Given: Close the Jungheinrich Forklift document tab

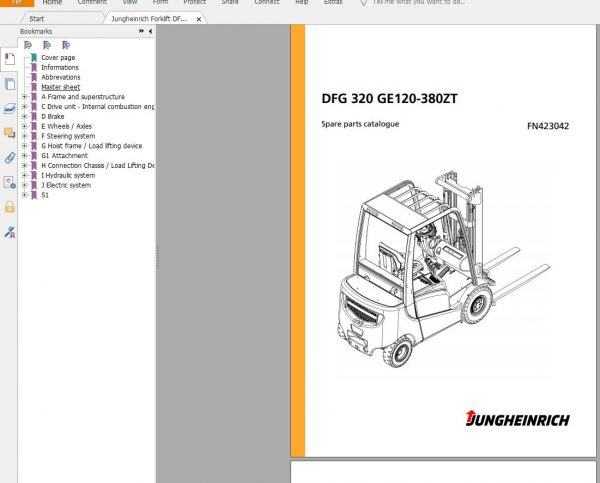Looking at the screenshot, I should point(199,19).
